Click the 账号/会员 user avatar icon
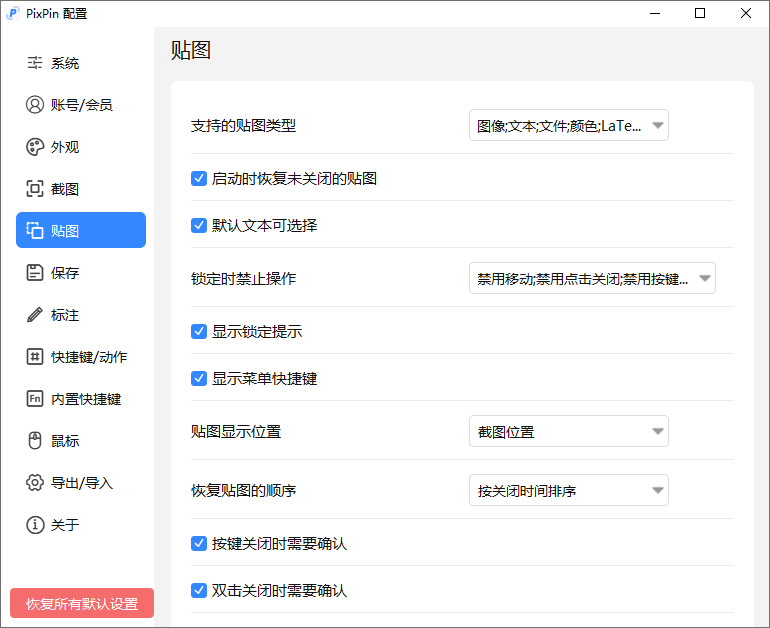This screenshot has height=628, width=770. point(34,105)
